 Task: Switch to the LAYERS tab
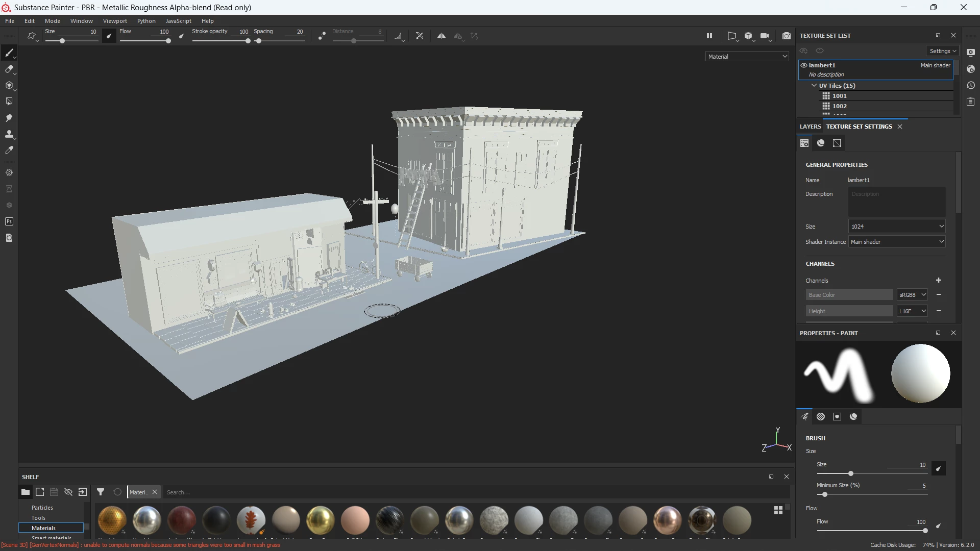[x=810, y=127]
